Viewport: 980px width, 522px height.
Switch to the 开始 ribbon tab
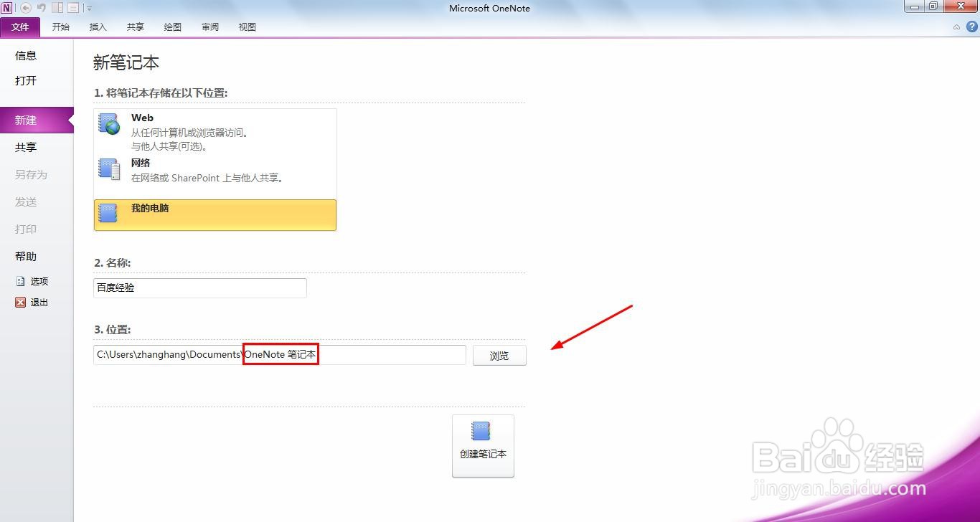[x=61, y=27]
